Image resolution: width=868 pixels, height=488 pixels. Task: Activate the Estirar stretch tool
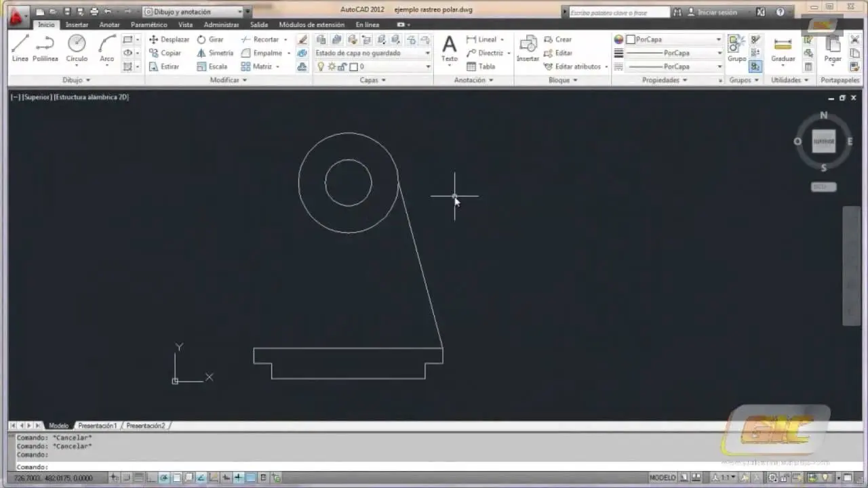coord(164,66)
